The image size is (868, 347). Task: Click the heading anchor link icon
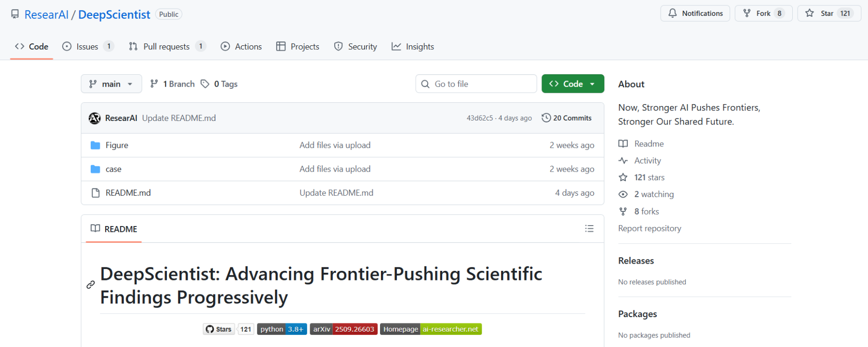(x=91, y=285)
